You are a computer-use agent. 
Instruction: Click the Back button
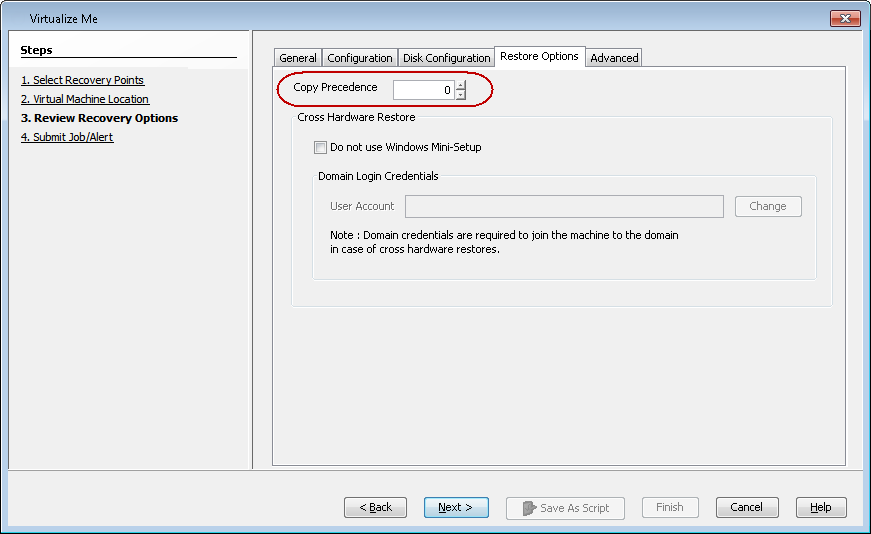point(375,507)
